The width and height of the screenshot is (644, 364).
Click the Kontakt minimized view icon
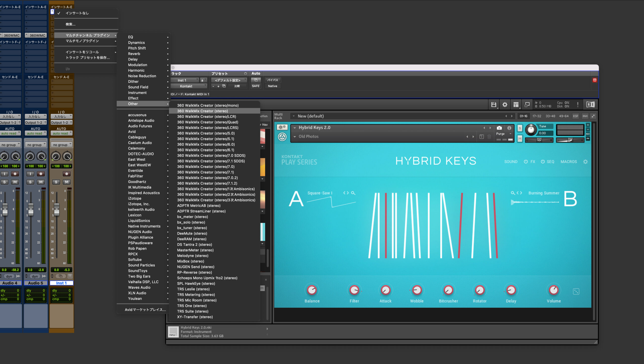527,105
